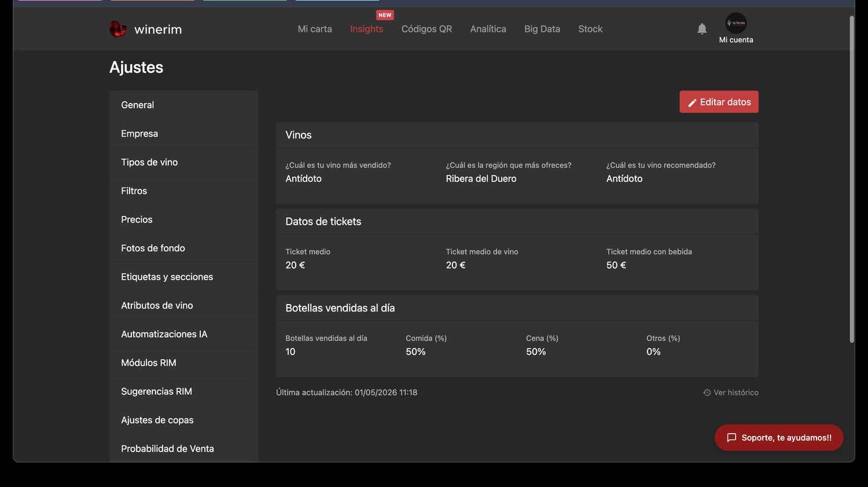Click the page vertical scrollbar
This screenshot has height=487, width=868.
(852, 180)
